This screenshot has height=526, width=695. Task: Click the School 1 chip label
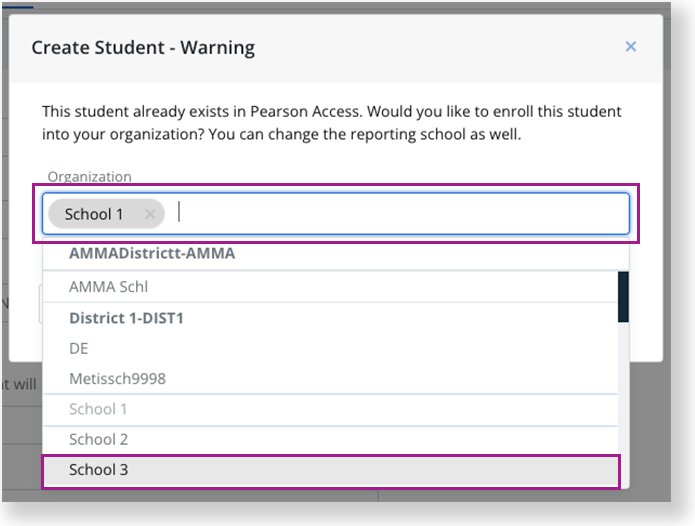94,214
